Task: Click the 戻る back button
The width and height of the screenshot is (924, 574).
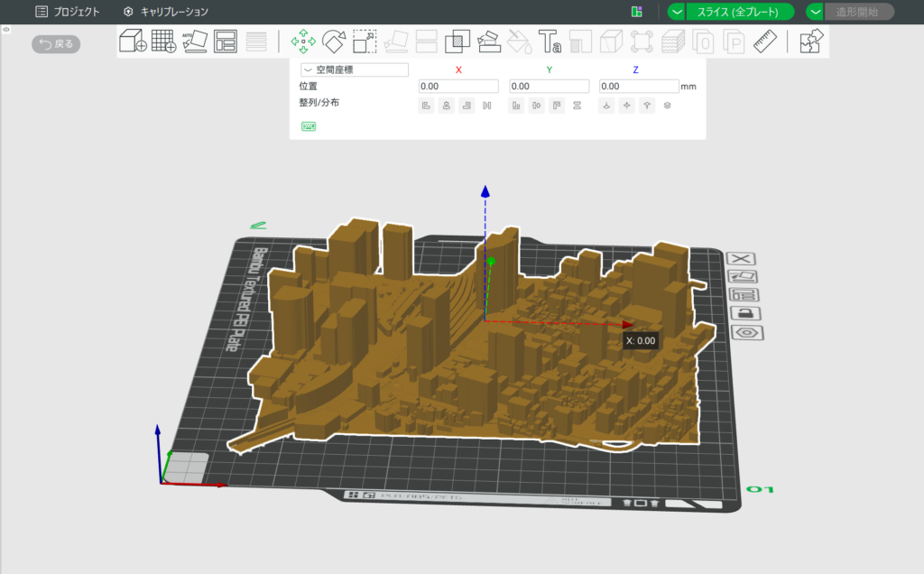Action: (x=57, y=43)
